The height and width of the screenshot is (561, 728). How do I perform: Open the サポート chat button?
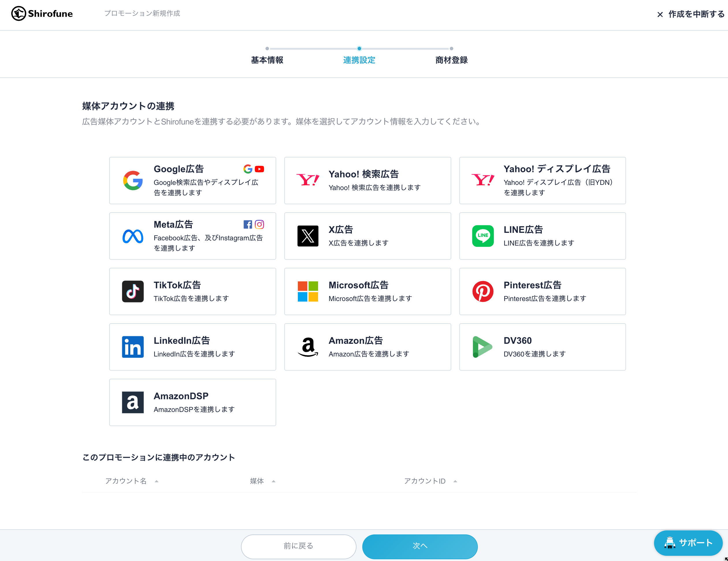tap(688, 543)
